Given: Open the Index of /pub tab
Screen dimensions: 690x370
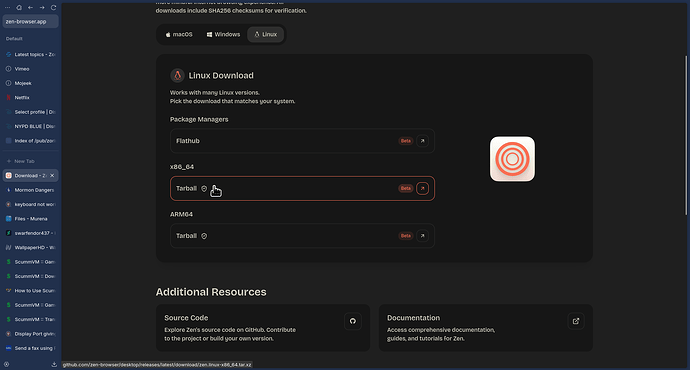Looking at the screenshot, I should click(30, 141).
